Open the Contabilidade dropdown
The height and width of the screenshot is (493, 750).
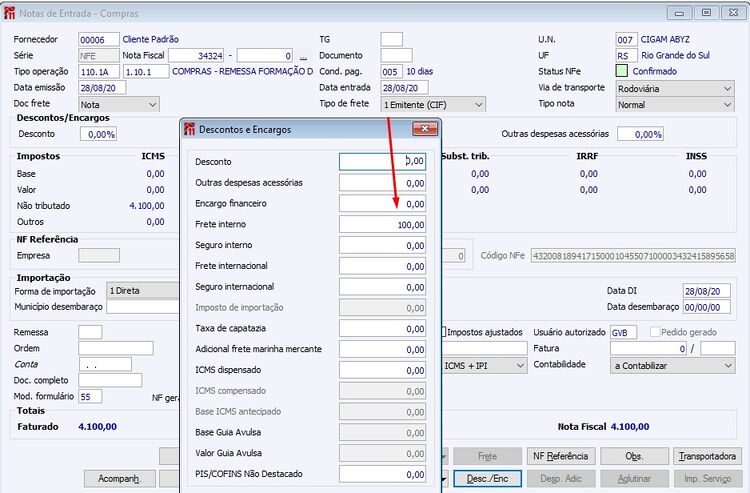pos(673,366)
